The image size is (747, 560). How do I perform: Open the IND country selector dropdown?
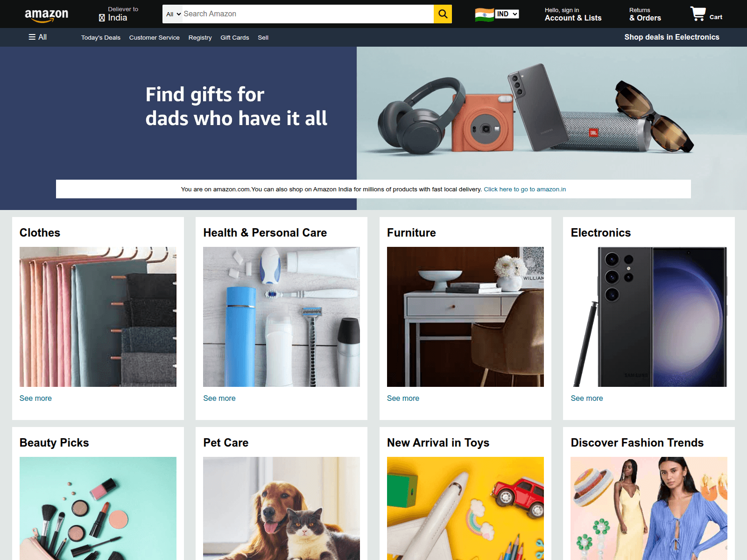click(x=507, y=14)
